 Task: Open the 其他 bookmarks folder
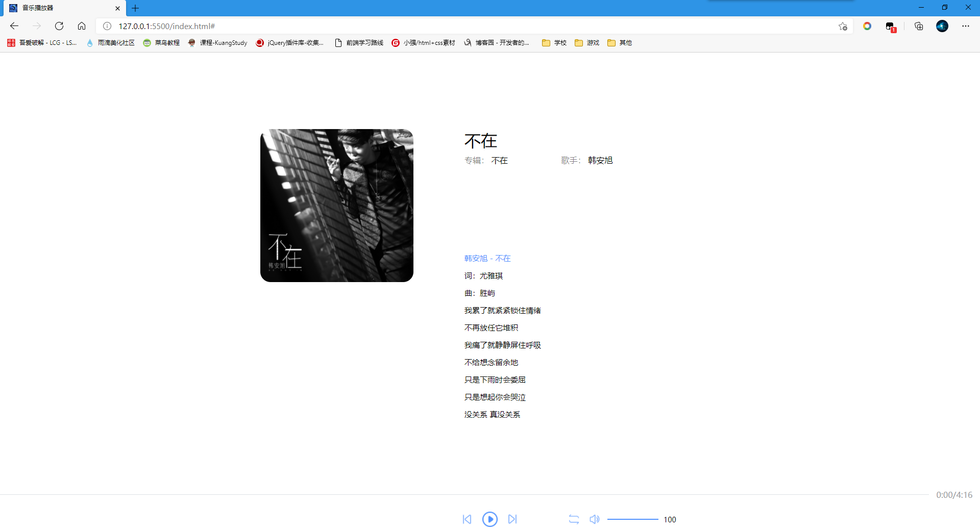coord(619,43)
